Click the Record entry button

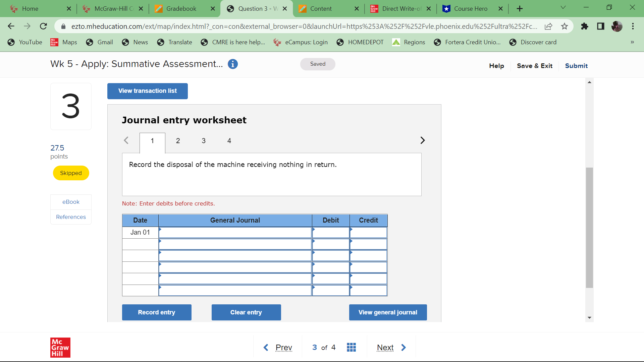(x=157, y=312)
